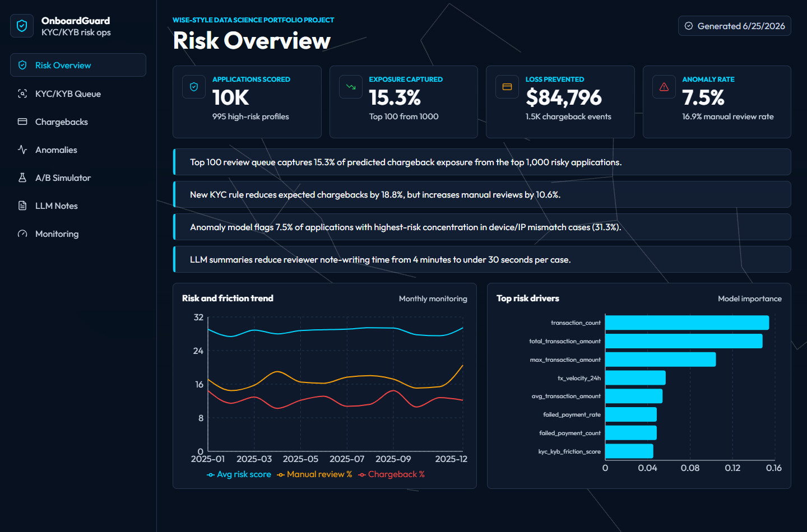Open the Risk Overview page
The height and width of the screenshot is (532, 807).
pyautogui.click(x=78, y=65)
